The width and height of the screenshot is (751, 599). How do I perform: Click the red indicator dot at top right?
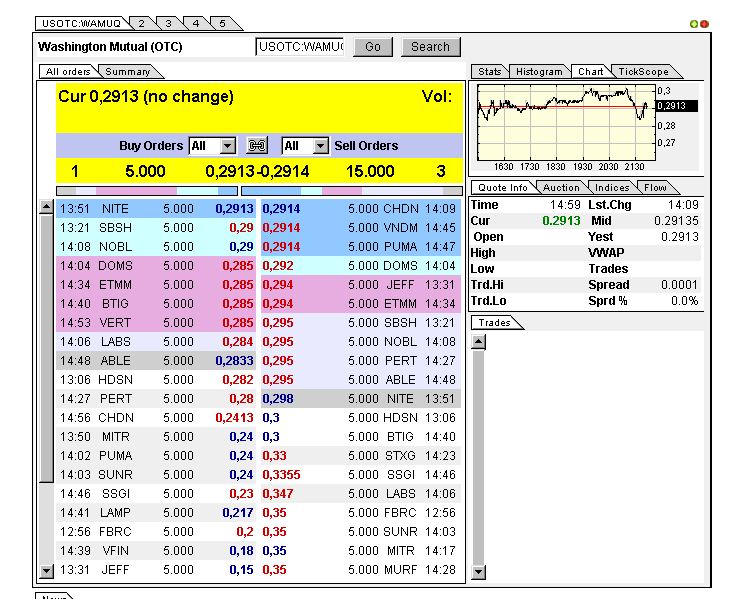[x=704, y=23]
